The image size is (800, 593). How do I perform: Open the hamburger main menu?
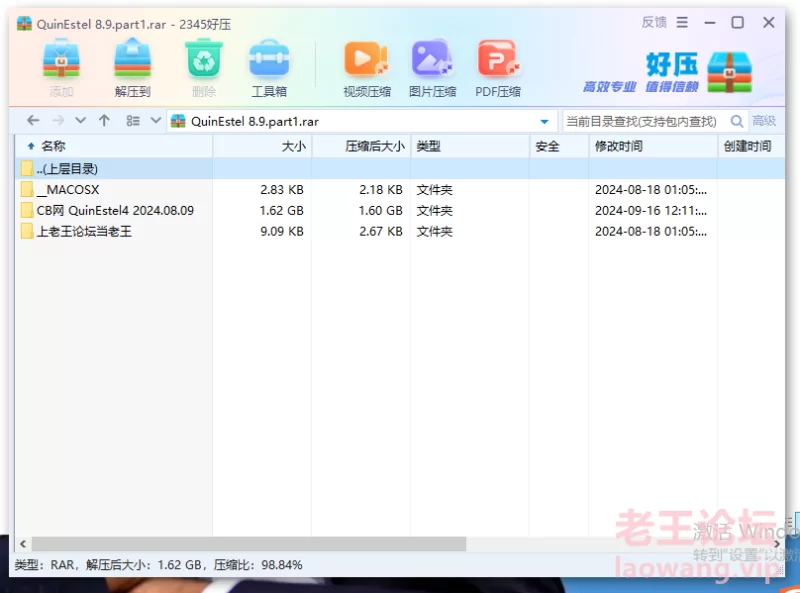coord(682,22)
